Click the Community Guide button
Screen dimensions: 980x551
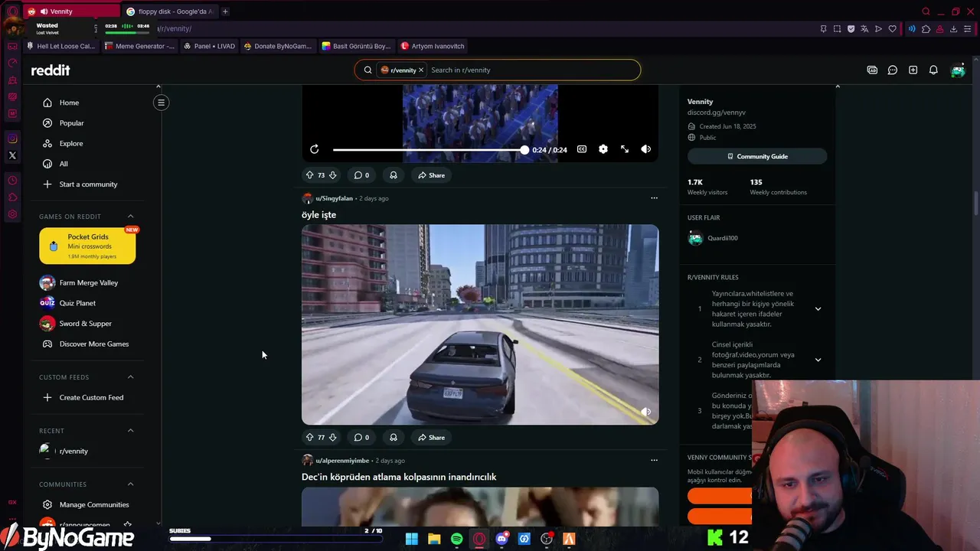coord(757,156)
